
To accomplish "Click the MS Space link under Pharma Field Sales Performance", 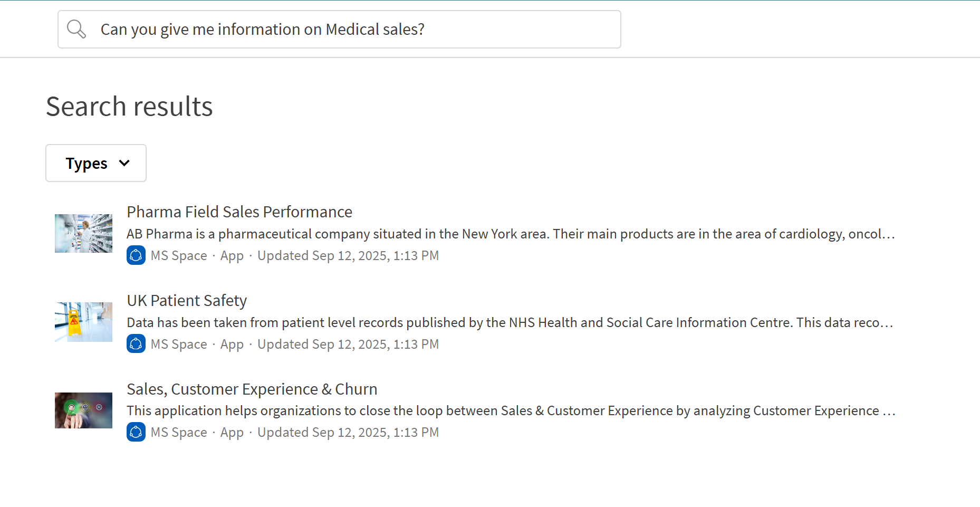I will (x=179, y=255).
